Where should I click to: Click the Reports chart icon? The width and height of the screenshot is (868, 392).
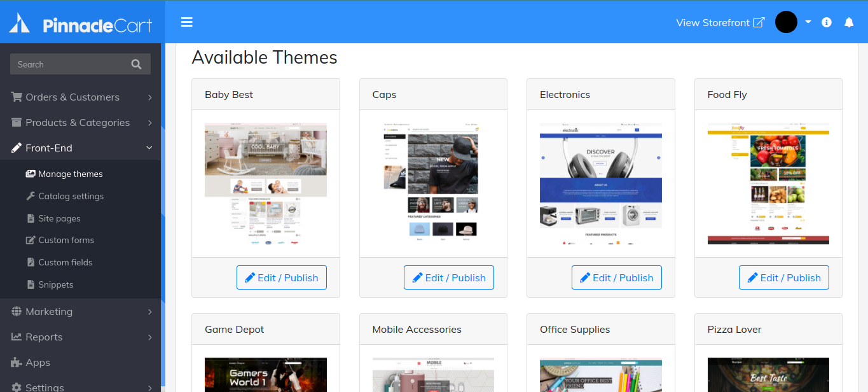pyautogui.click(x=17, y=337)
